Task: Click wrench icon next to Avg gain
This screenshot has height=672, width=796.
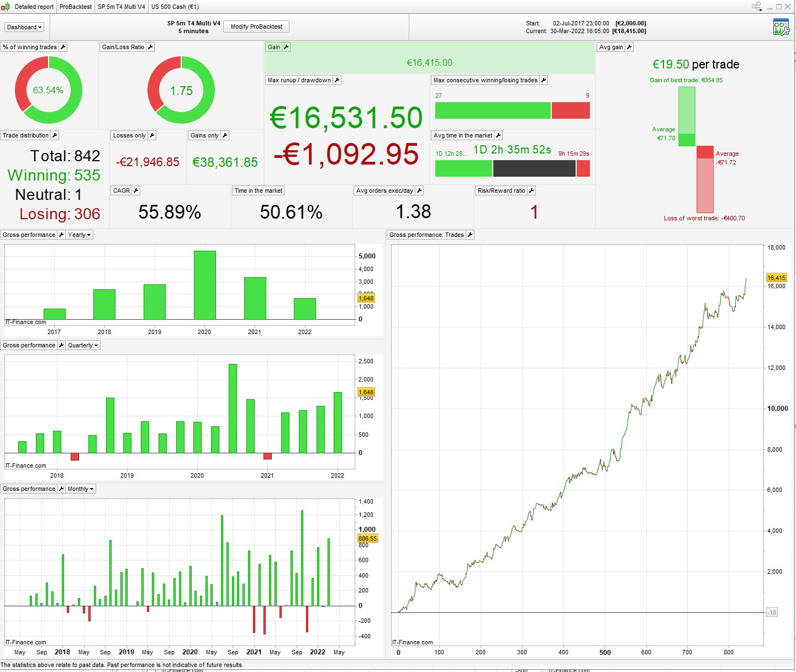Action: 629,47
